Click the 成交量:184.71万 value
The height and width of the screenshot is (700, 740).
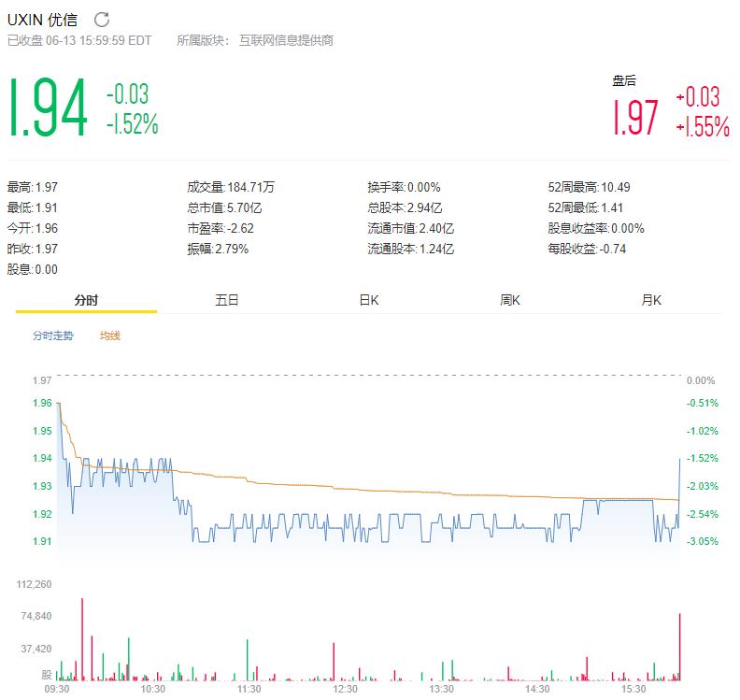point(231,188)
